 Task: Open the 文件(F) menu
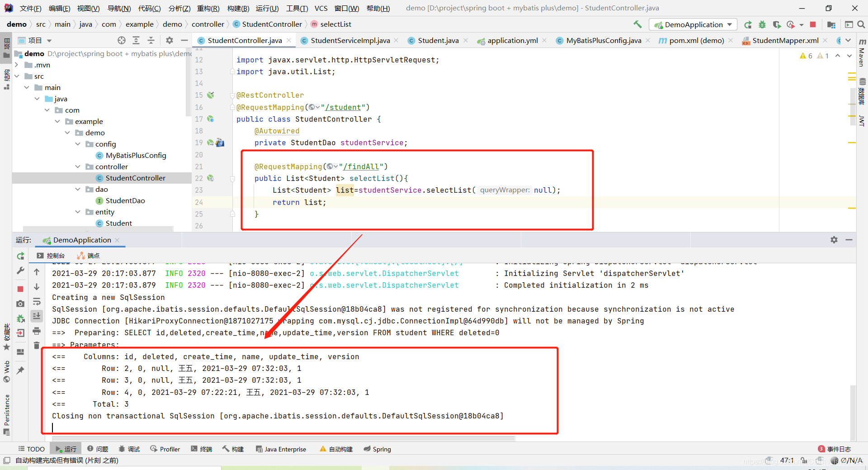pyautogui.click(x=30, y=8)
